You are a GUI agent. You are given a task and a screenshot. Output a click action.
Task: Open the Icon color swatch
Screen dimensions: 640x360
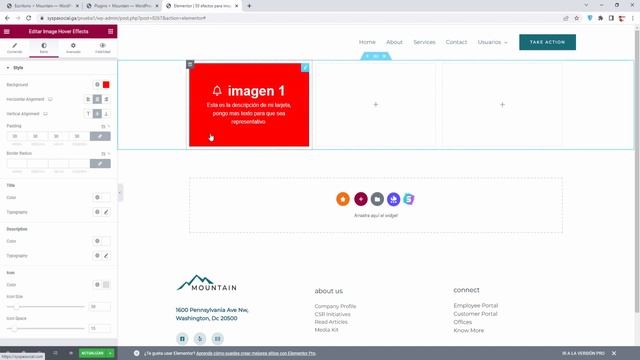(x=106, y=284)
